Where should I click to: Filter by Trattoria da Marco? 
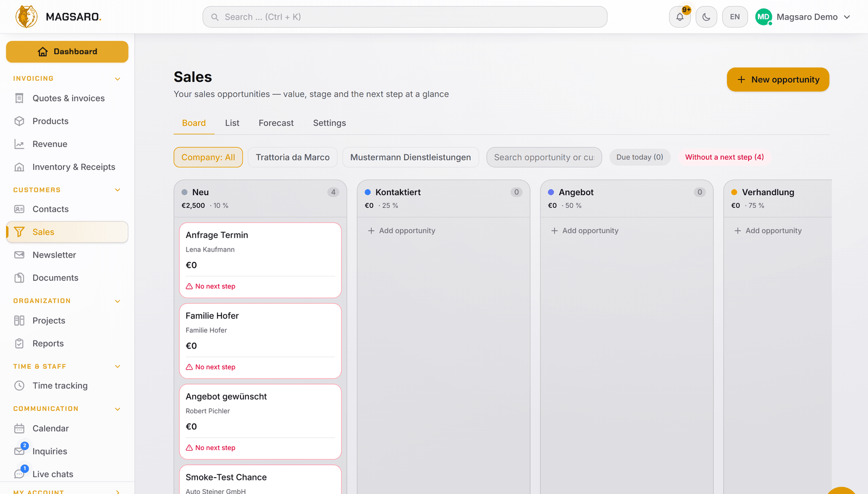pos(293,157)
